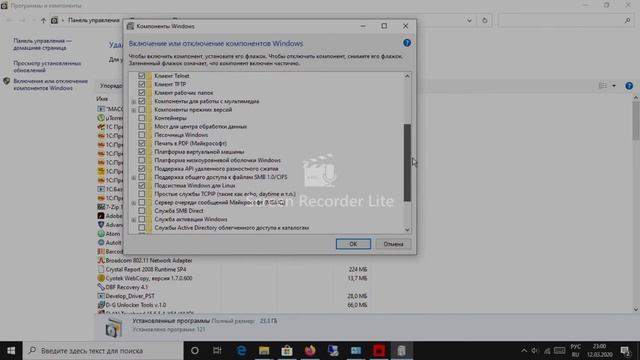The image size is (640, 360).
Task: Select Простые службы TCPIP row text
Action: [x=225, y=194]
